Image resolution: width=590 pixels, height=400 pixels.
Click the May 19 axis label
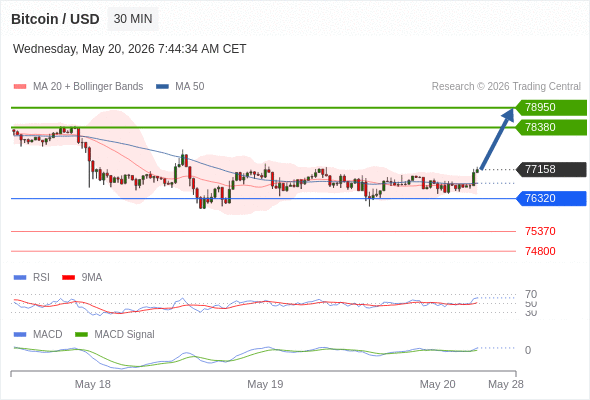265,384
